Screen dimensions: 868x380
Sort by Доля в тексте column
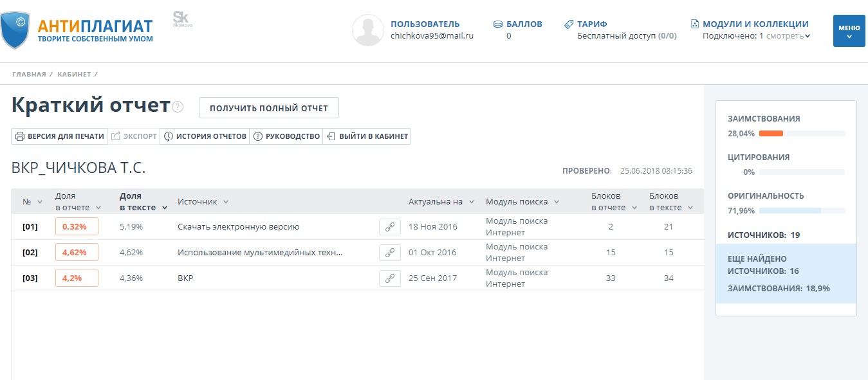click(143, 201)
